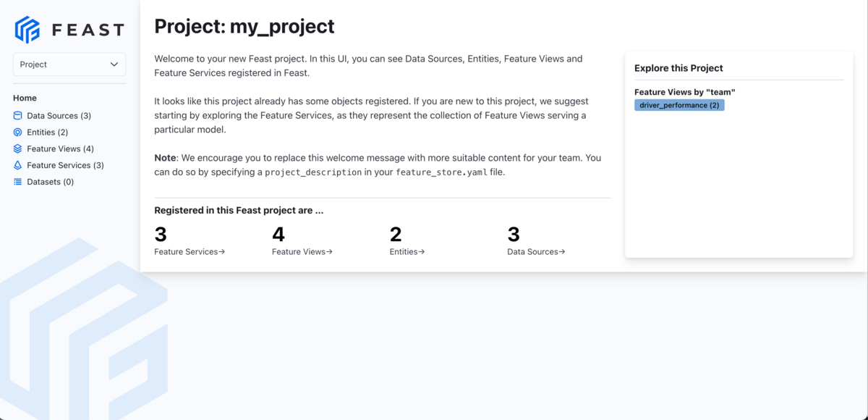Open Feature Views (4) sidebar item
The height and width of the screenshot is (420, 868).
coord(60,148)
